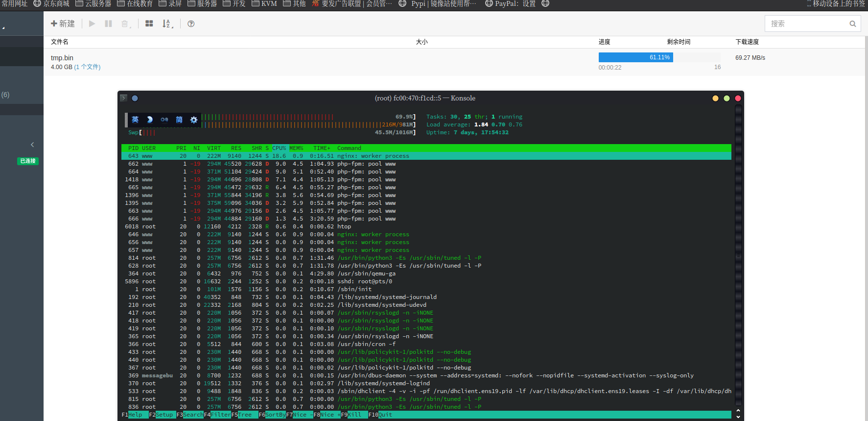Open 常用网址 bookmark folder
868x421 pixels.
click(14, 4)
